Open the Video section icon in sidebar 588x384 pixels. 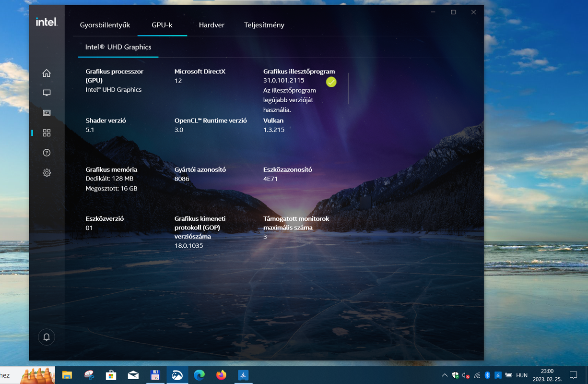pyautogui.click(x=47, y=113)
